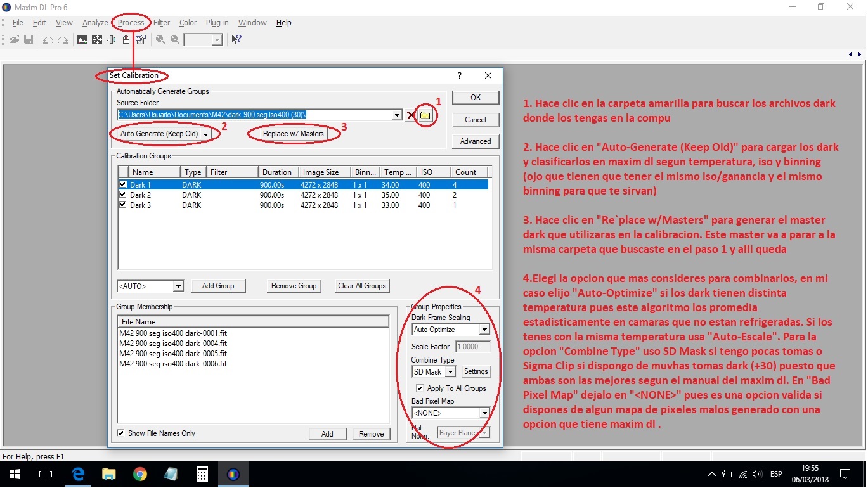Click the dialog question mark help icon

[460, 75]
